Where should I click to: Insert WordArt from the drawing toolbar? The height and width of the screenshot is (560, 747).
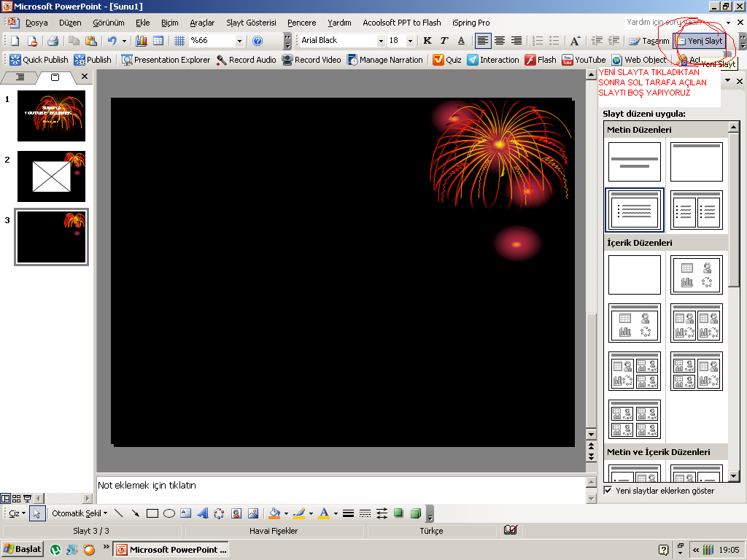tap(203, 513)
